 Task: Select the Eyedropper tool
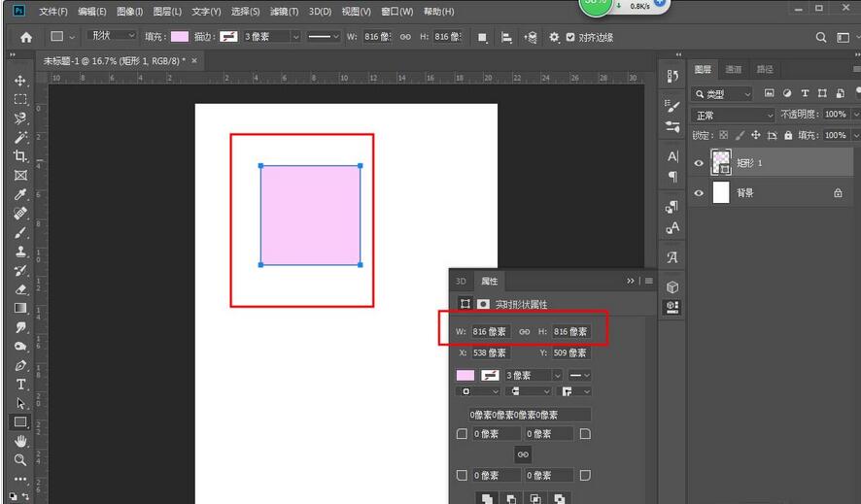(x=20, y=194)
